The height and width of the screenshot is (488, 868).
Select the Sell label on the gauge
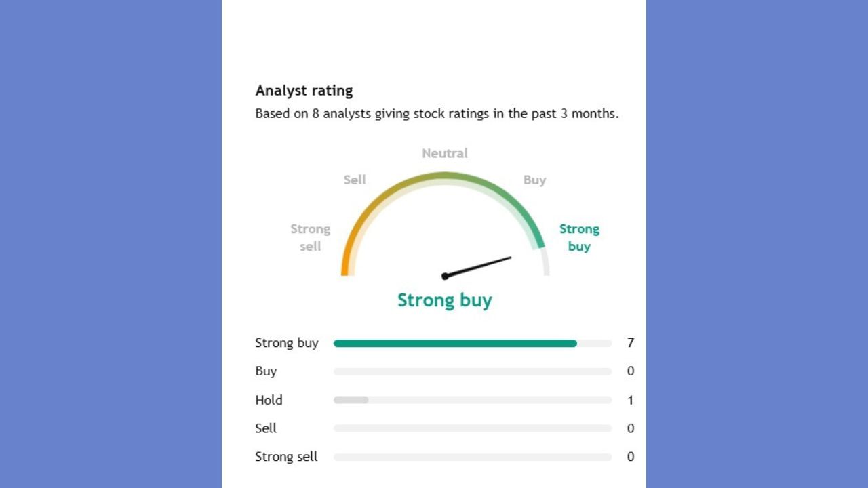click(355, 180)
